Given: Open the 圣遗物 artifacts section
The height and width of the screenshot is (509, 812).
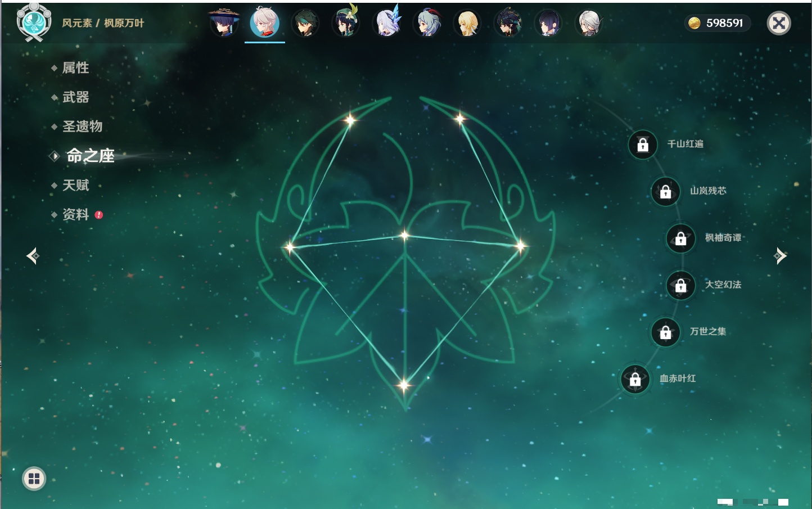Looking at the screenshot, I should pyautogui.click(x=82, y=127).
